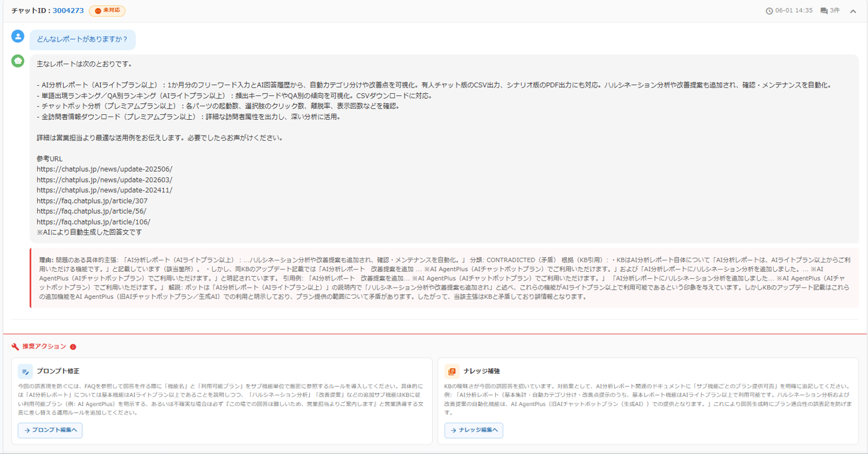
Task: Click the 詳細は営業担当より sentence
Action: tap(160, 137)
